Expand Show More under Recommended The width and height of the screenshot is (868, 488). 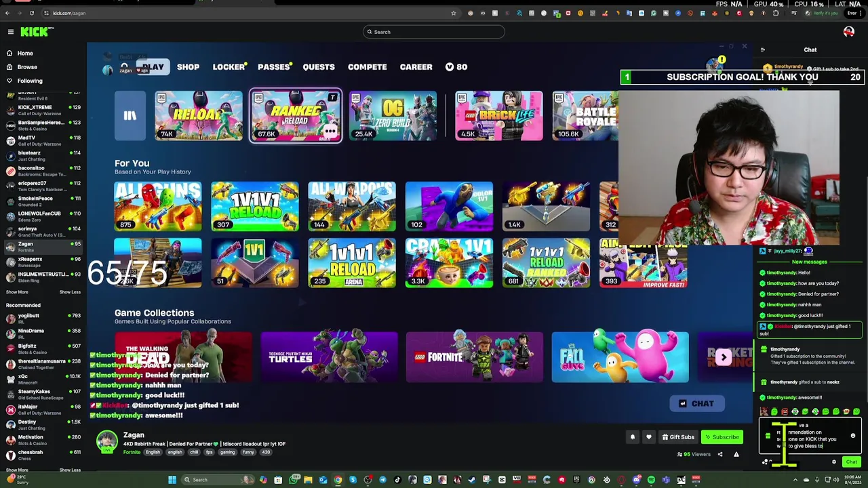point(17,470)
